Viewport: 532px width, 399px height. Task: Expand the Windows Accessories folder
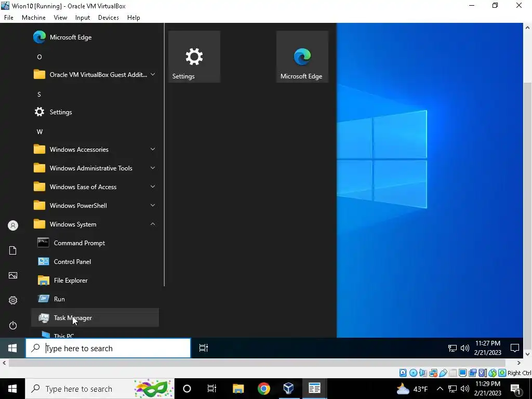click(95, 149)
